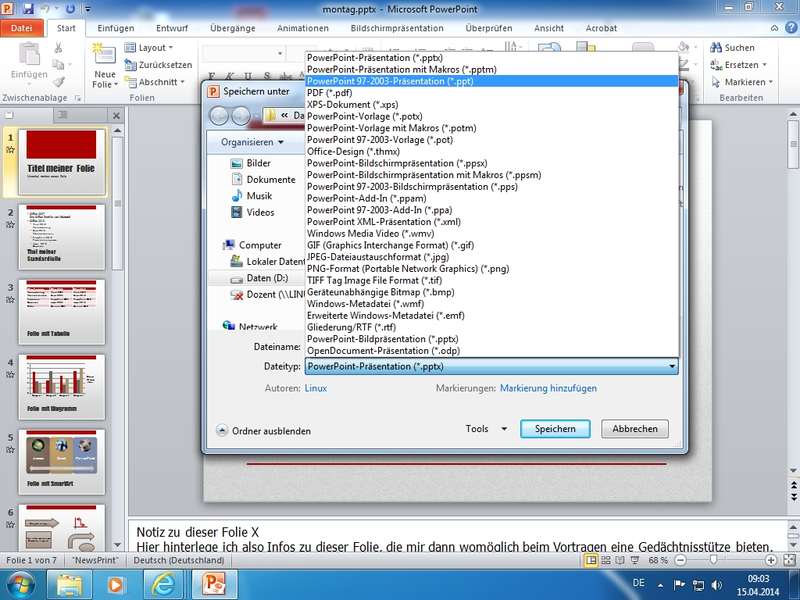Image resolution: width=800 pixels, height=600 pixels.
Task: Open Windows Explorer from the taskbar
Action: (x=69, y=585)
